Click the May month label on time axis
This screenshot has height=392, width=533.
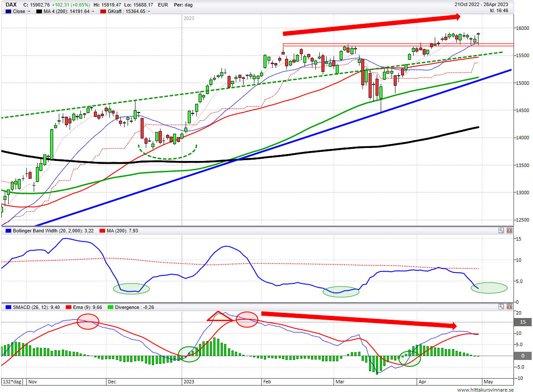488,382
